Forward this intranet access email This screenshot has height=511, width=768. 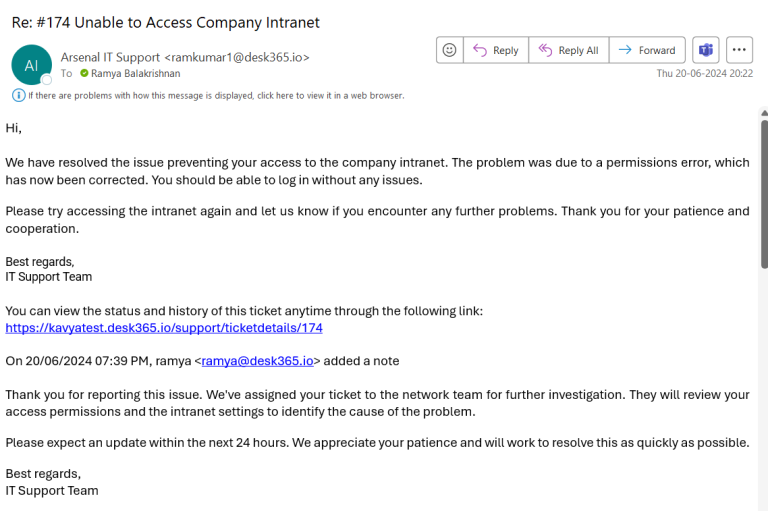[646, 50]
